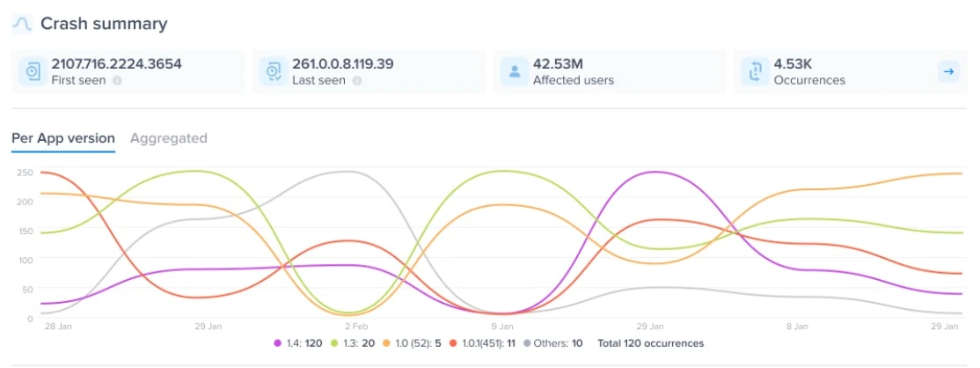This screenshot has height=368, width=980.
Task: Click the Crash summary wave icon
Action: tap(23, 24)
